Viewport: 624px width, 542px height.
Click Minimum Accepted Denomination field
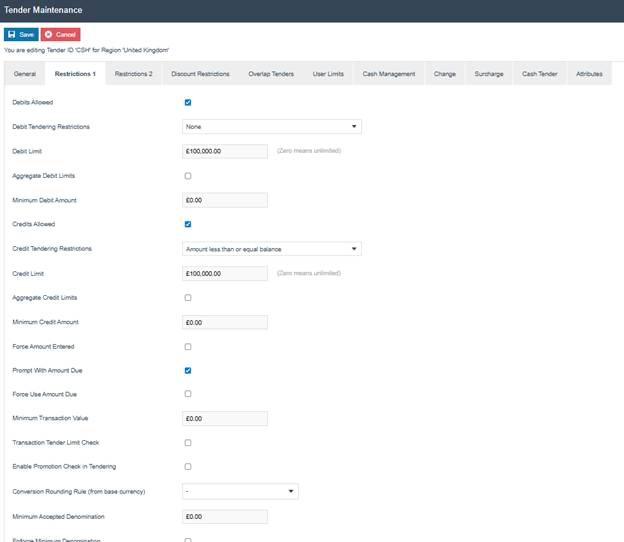click(225, 517)
